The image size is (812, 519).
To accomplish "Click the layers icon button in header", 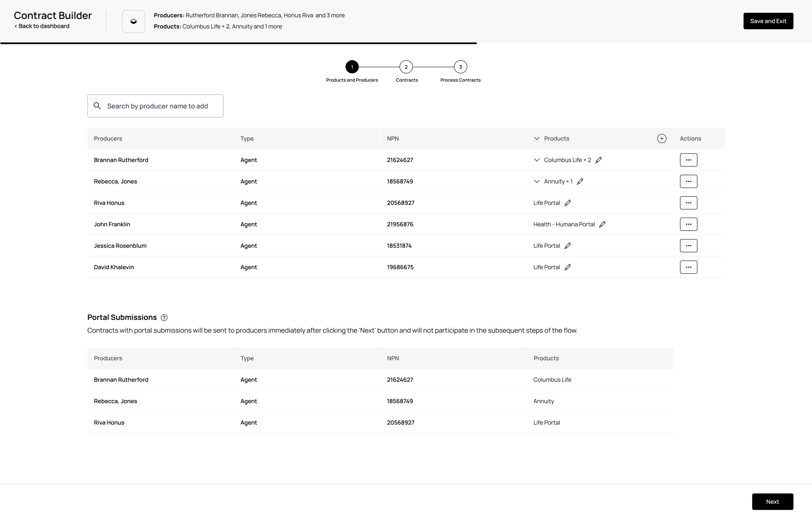I will [x=134, y=21].
